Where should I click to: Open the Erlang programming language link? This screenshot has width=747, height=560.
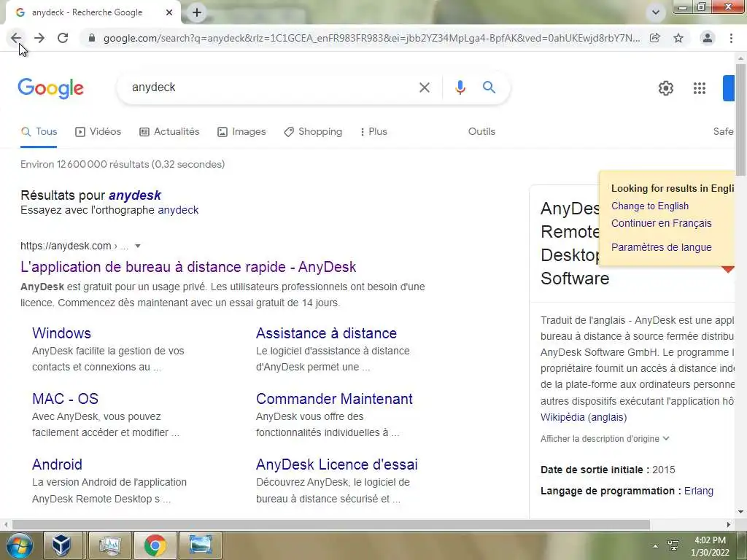coord(699,491)
